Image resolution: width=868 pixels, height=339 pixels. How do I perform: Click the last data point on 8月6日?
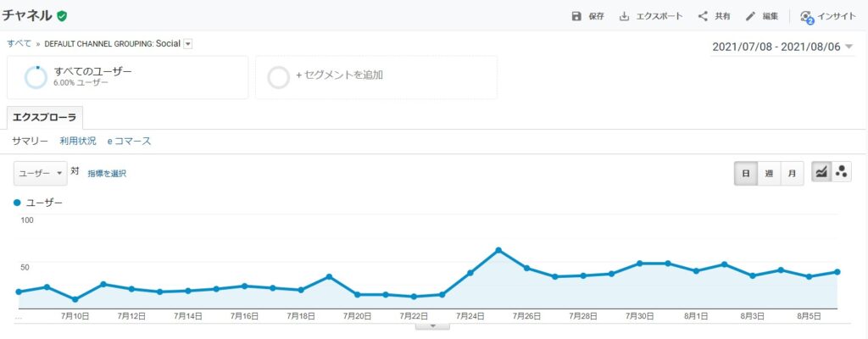click(x=837, y=272)
